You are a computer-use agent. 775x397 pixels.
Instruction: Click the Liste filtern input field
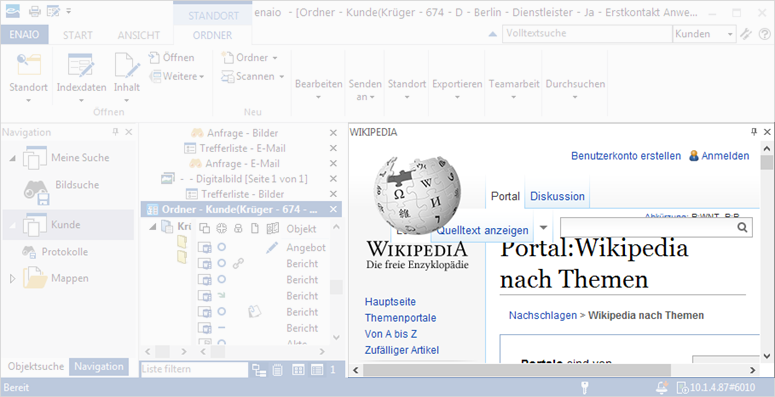pos(194,369)
